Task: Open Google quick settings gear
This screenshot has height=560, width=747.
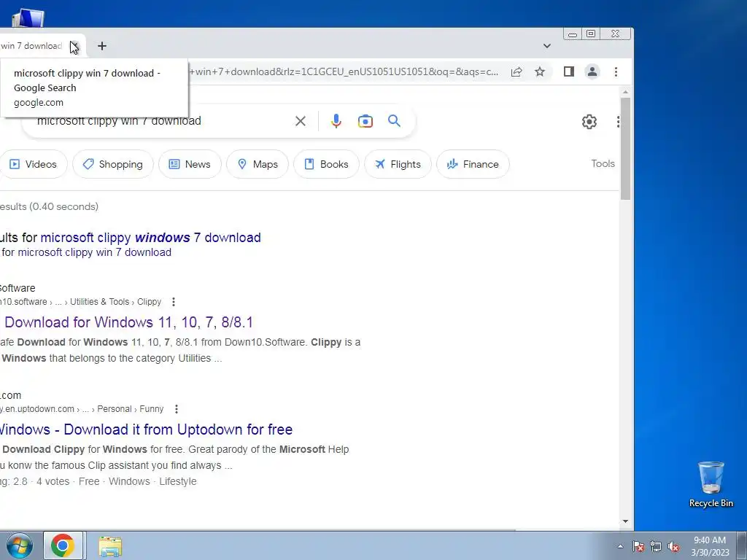Action: [x=589, y=122]
